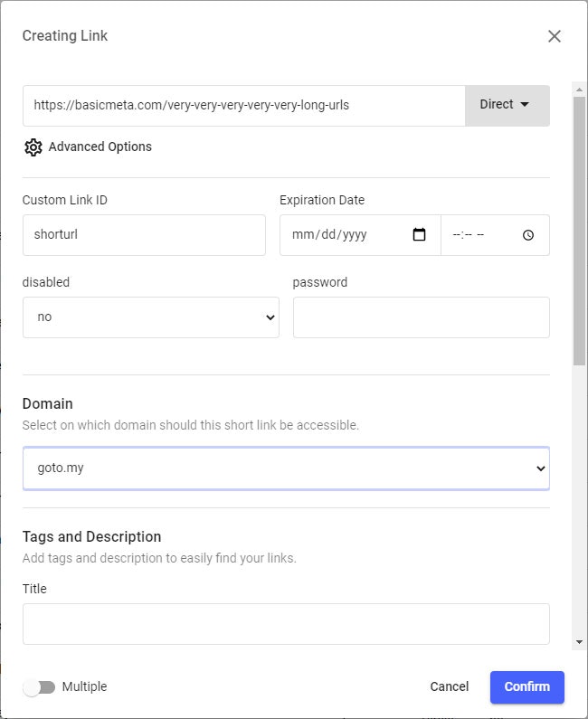Screen dimensions: 588x719
Task: Expand the disabled dropdown showing no
Action: coord(150,317)
